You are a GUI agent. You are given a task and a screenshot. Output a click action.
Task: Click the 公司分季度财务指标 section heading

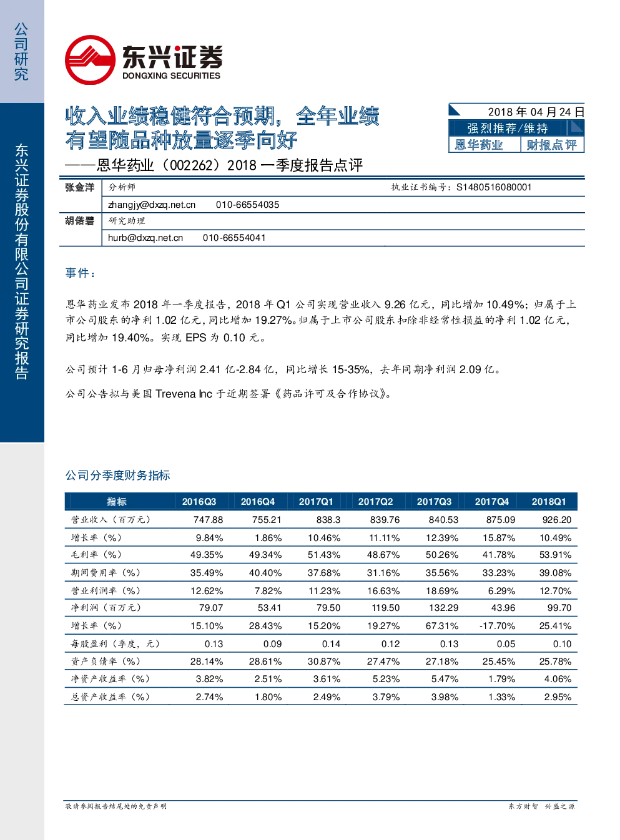(x=118, y=475)
